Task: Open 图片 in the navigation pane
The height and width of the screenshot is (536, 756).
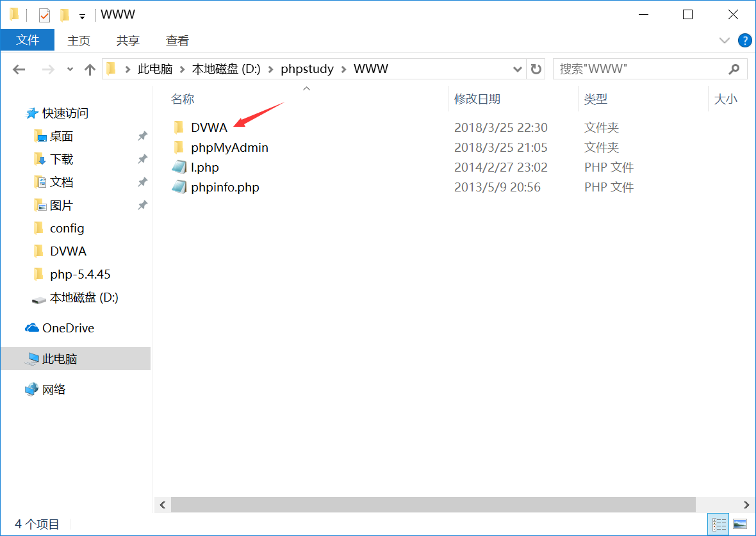Action: click(x=62, y=206)
